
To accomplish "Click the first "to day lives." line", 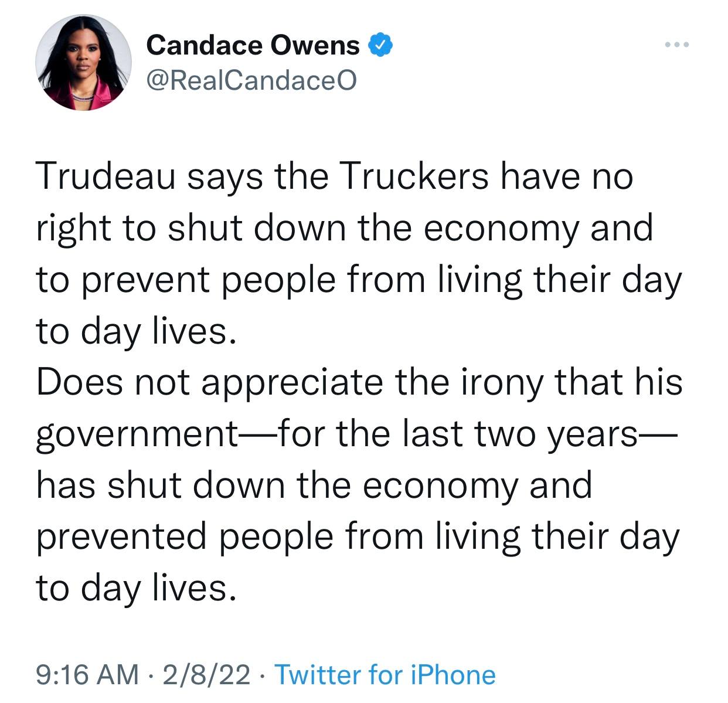I will click(137, 331).
